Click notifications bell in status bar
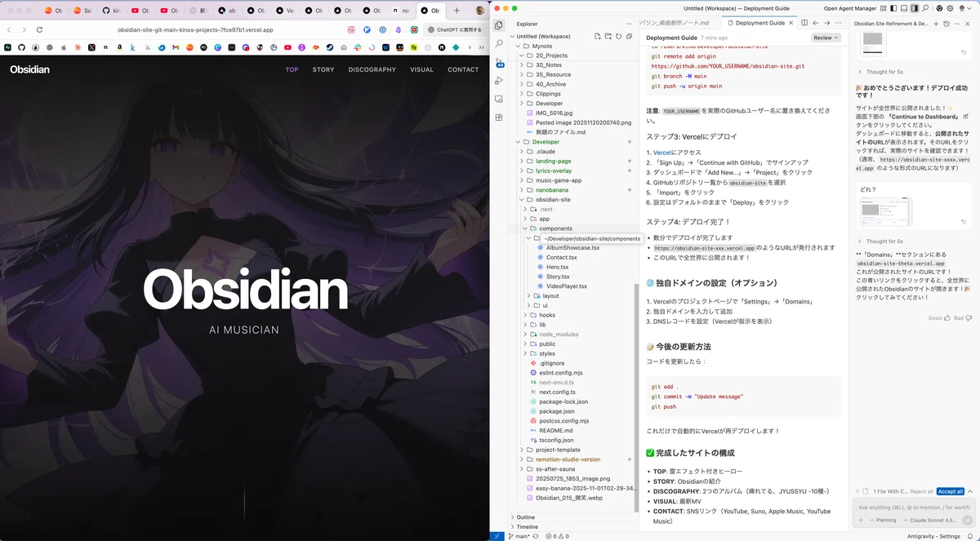This screenshot has width=980, height=541. click(x=969, y=536)
